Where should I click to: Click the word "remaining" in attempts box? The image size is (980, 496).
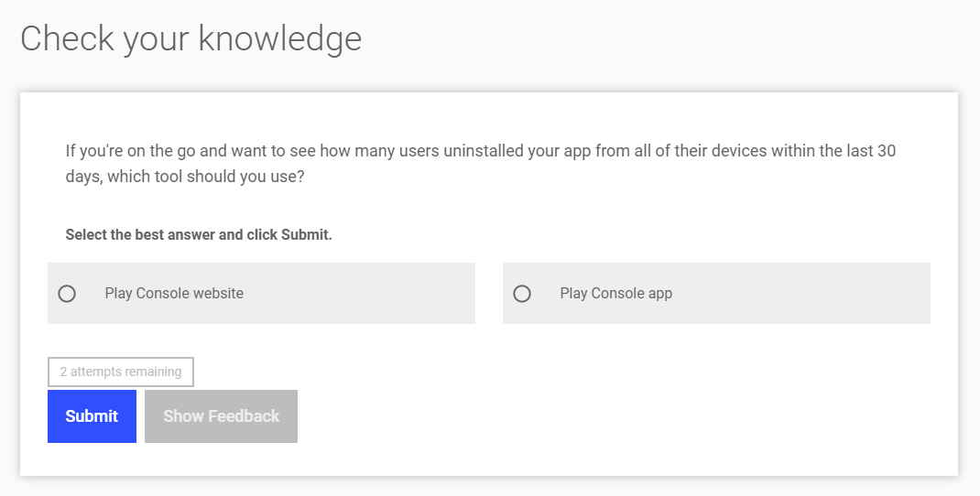point(153,372)
